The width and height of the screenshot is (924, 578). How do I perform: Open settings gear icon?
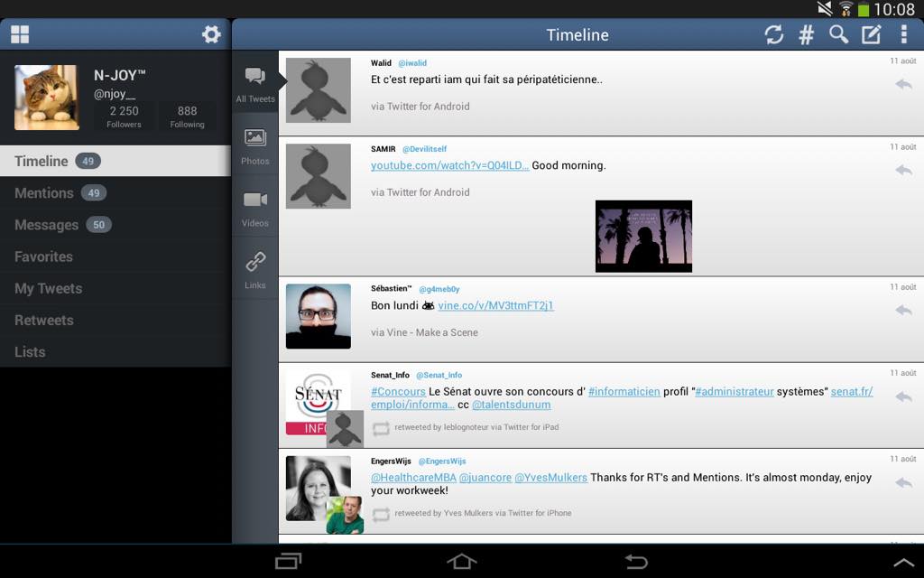(x=211, y=34)
